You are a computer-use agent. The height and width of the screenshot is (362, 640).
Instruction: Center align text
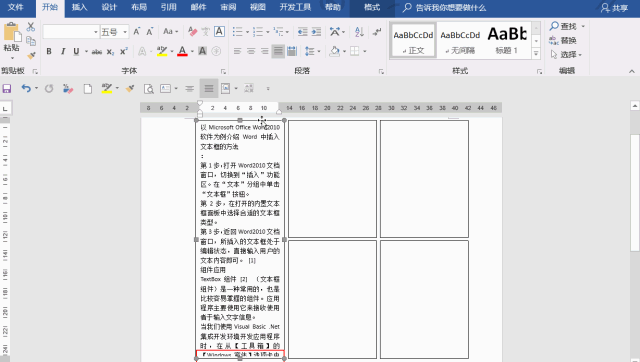click(251, 51)
